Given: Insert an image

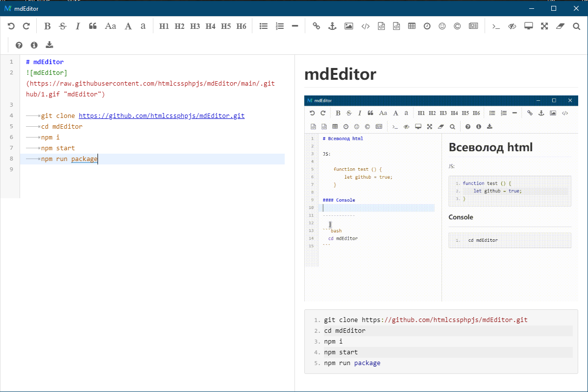Looking at the screenshot, I should pyautogui.click(x=349, y=26).
